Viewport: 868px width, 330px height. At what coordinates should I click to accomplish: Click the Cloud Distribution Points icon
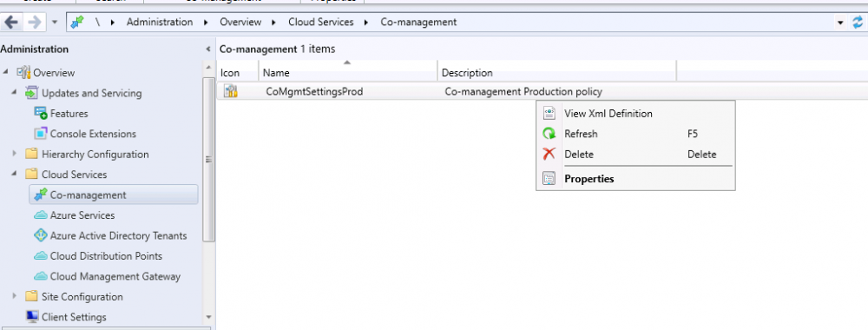click(x=41, y=256)
